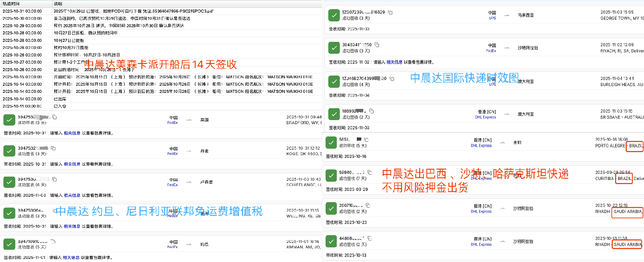Click the green check for Burleigh Heads shipment
Image resolution: width=644 pixels, height=262 pixels.
point(334,81)
